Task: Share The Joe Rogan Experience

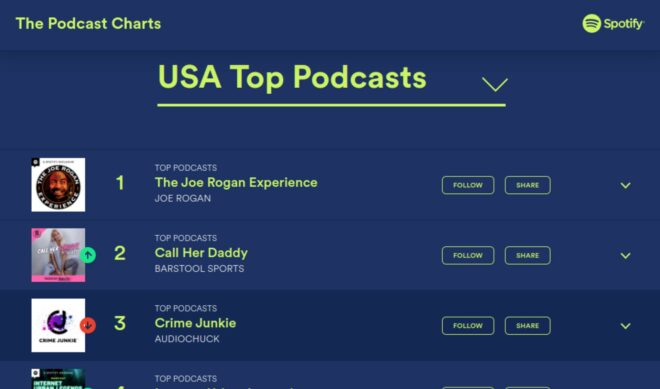Action: click(527, 185)
